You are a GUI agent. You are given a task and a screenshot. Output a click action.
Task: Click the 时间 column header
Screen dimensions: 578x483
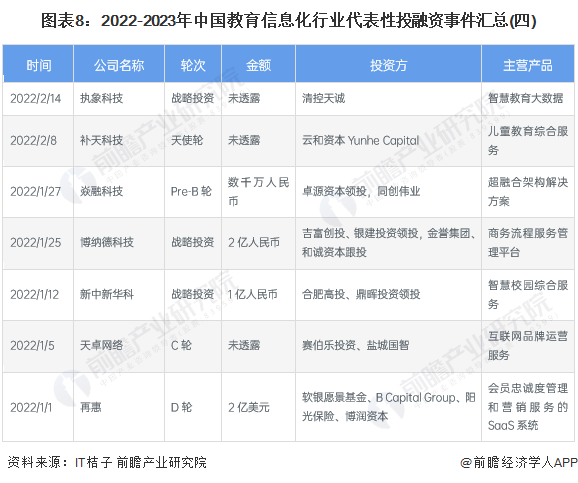pyautogui.click(x=38, y=65)
